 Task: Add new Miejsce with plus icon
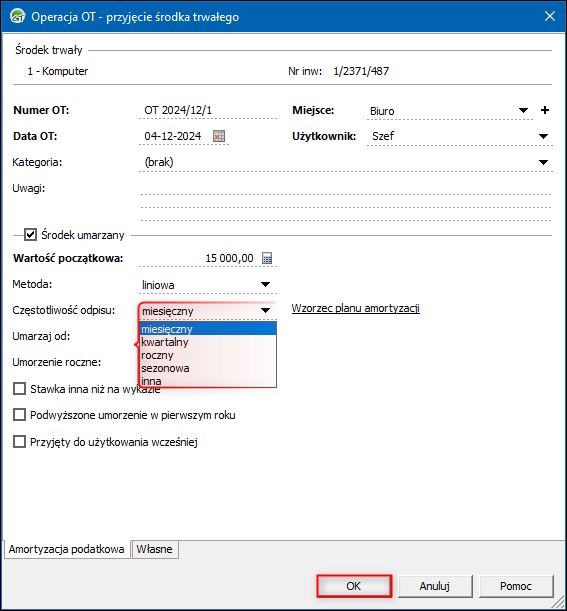click(x=545, y=110)
